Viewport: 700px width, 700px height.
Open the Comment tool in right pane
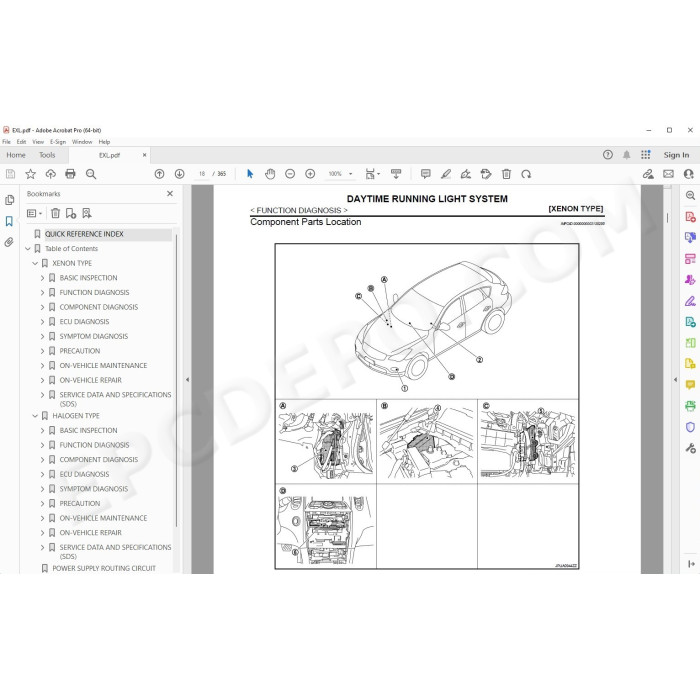[690, 385]
